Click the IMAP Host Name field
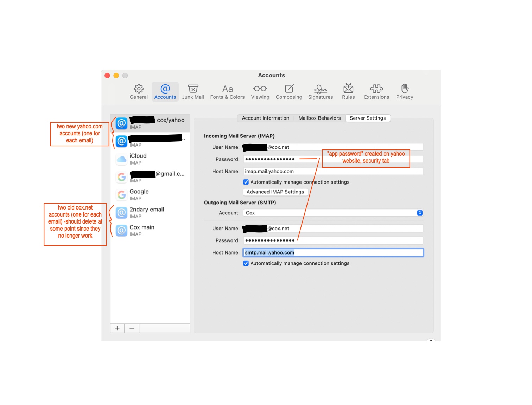This screenshot has width=532, height=405. (333, 171)
